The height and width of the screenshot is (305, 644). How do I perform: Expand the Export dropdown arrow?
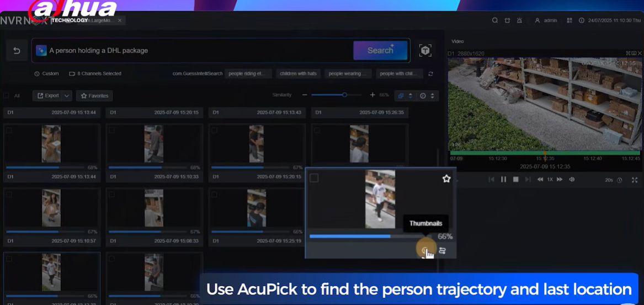pos(67,96)
